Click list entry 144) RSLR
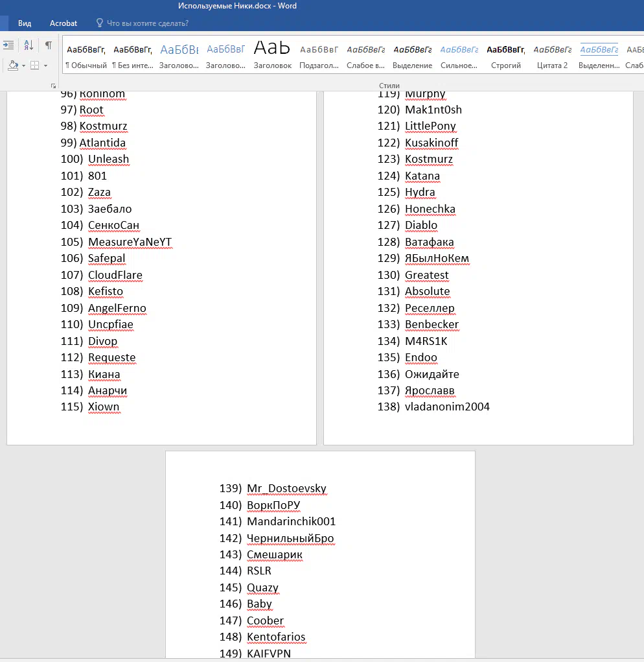 246,571
